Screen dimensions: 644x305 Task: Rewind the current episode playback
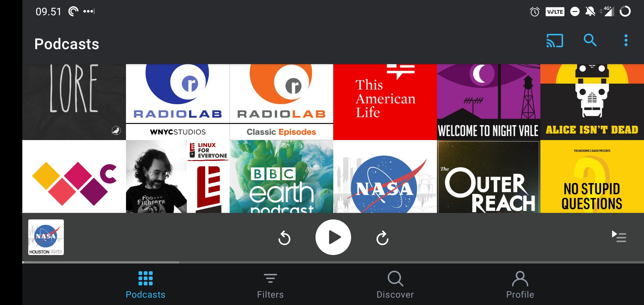tap(284, 237)
